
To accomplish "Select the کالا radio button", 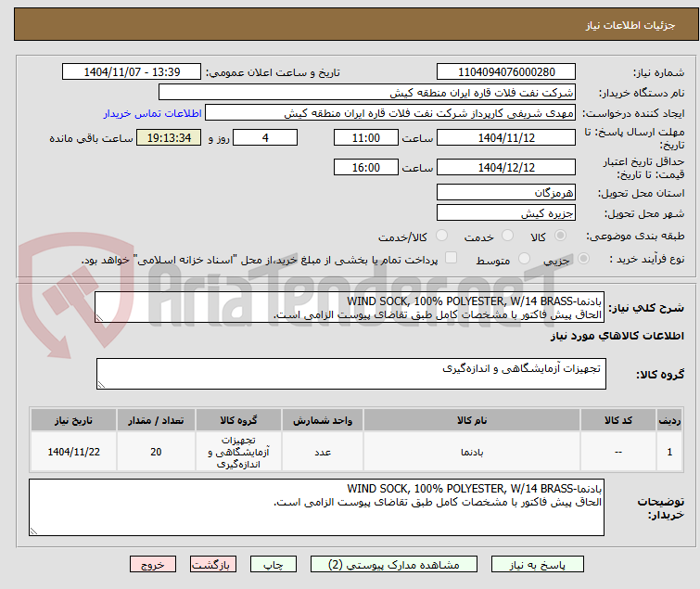I will 560,236.
